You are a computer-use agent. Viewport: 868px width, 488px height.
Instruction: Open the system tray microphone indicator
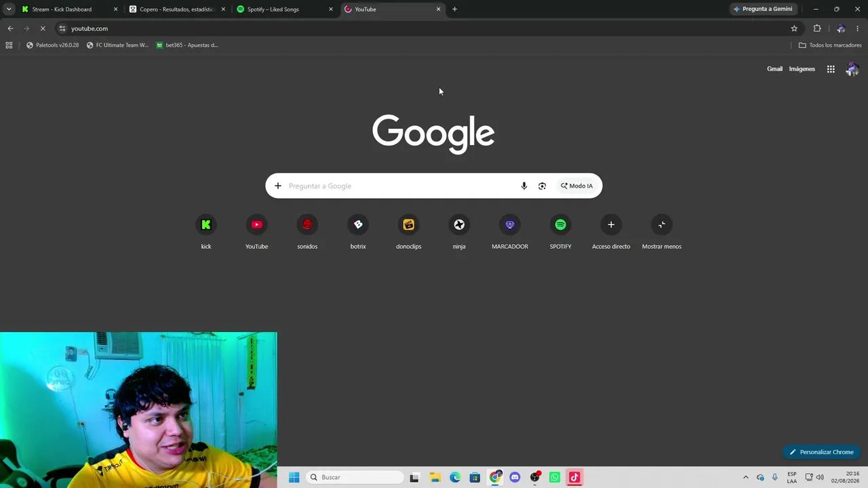[775, 477]
